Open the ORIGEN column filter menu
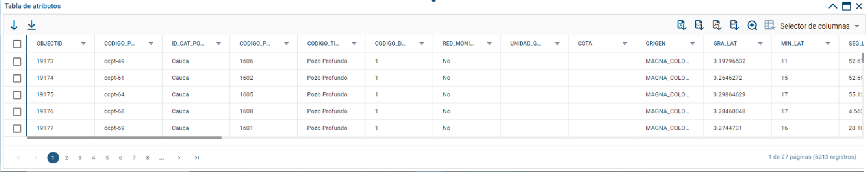Viewport: 868px width, 172px height. click(x=693, y=43)
